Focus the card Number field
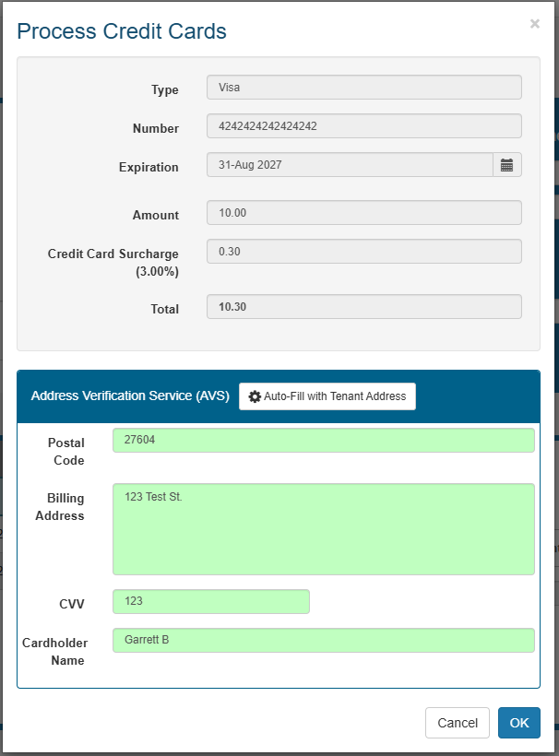This screenshot has width=559, height=756. pos(364,125)
